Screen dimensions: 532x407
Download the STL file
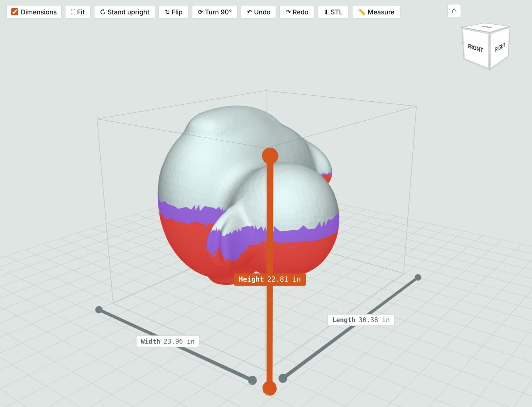point(333,12)
